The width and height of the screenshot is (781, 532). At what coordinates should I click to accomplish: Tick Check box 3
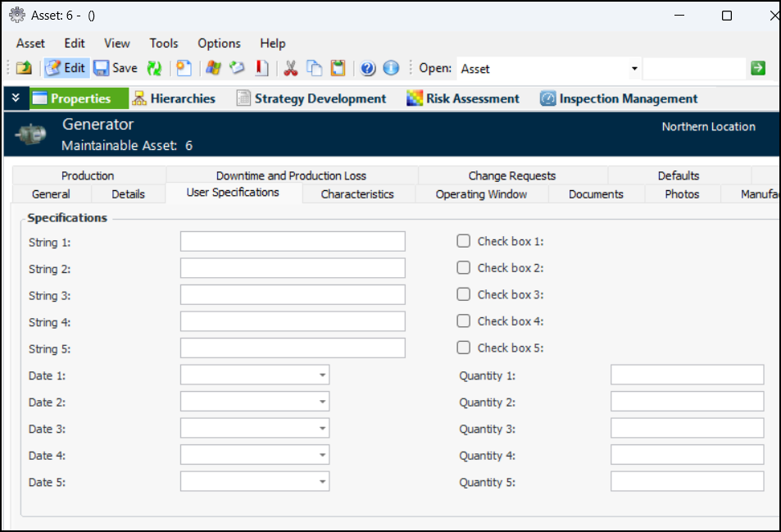[464, 294]
